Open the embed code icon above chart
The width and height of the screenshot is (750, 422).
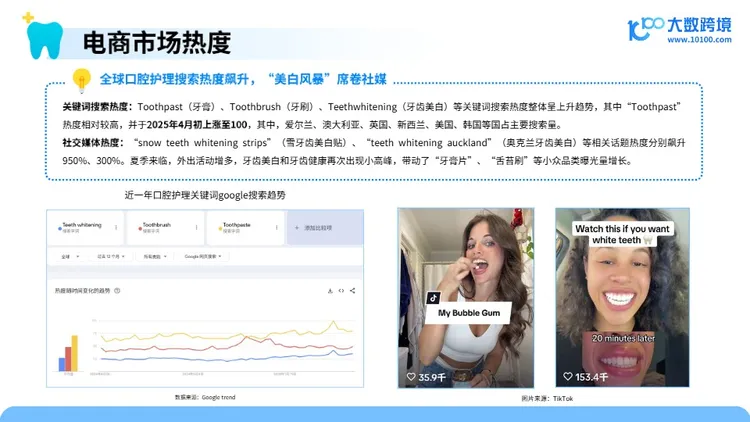click(x=341, y=290)
